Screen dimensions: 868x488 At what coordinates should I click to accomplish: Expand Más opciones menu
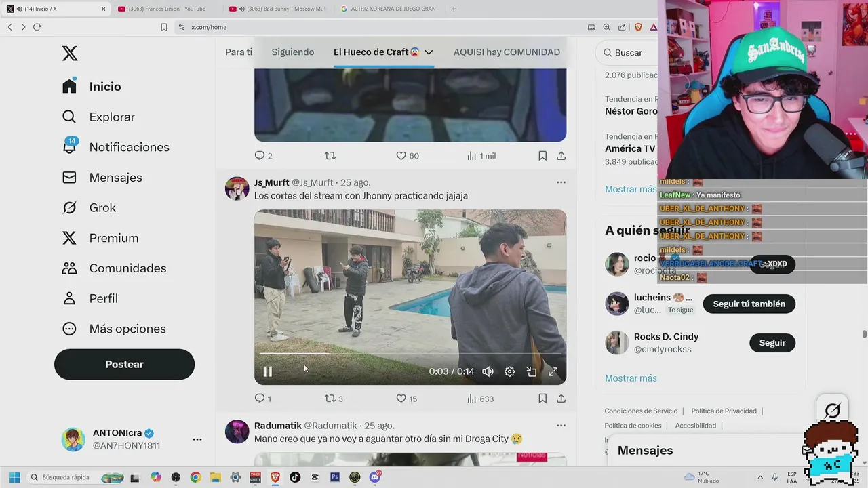tap(114, 329)
